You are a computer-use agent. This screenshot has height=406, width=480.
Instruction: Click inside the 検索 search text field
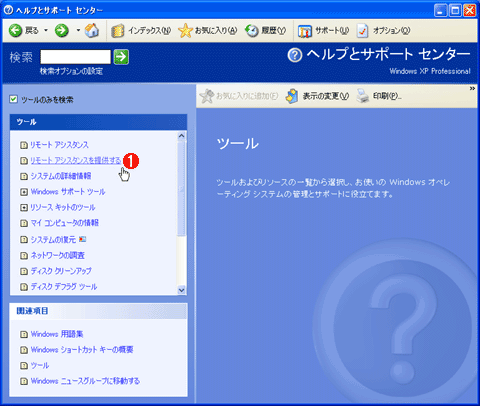(x=76, y=57)
